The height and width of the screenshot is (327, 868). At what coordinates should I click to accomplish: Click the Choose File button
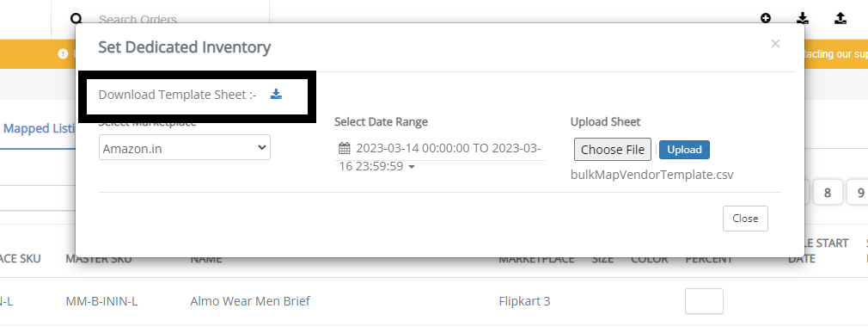click(x=612, y=150)
